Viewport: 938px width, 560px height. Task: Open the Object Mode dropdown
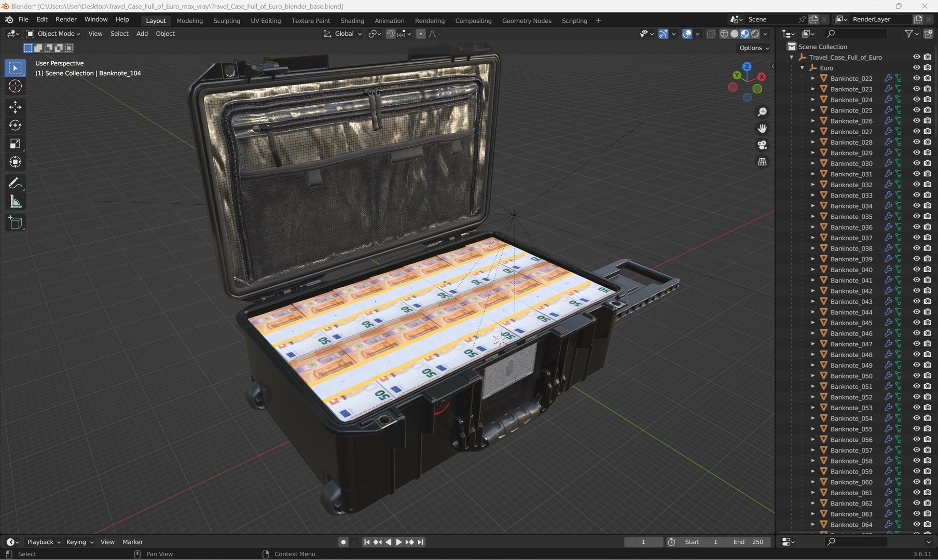click(x=53, y=34)
